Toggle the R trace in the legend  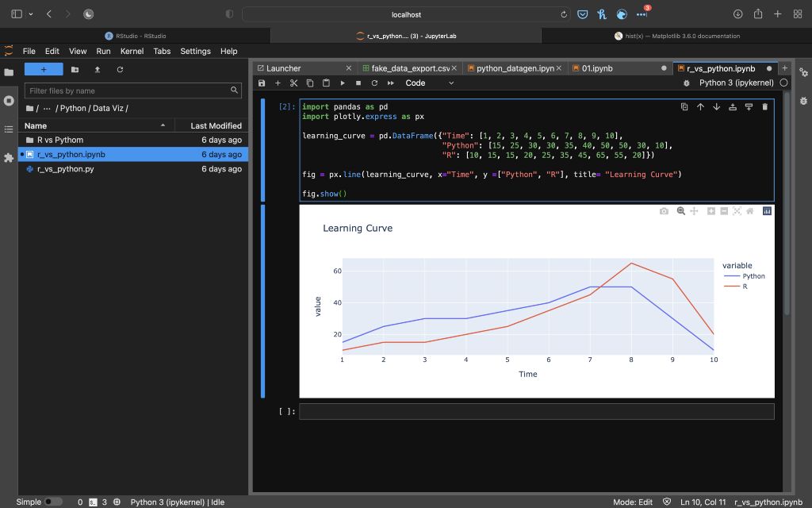(x=736, y=287)
